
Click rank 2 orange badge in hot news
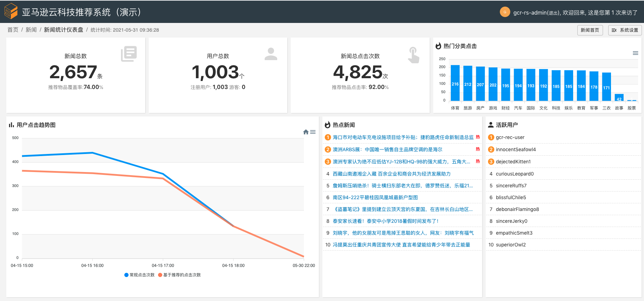(x=328, y=149)
